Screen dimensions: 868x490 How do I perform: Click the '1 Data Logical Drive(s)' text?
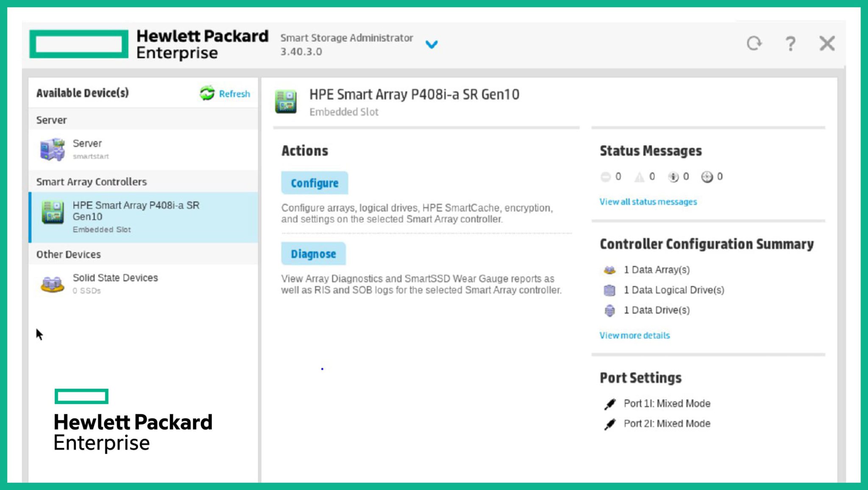pos(674,290)
